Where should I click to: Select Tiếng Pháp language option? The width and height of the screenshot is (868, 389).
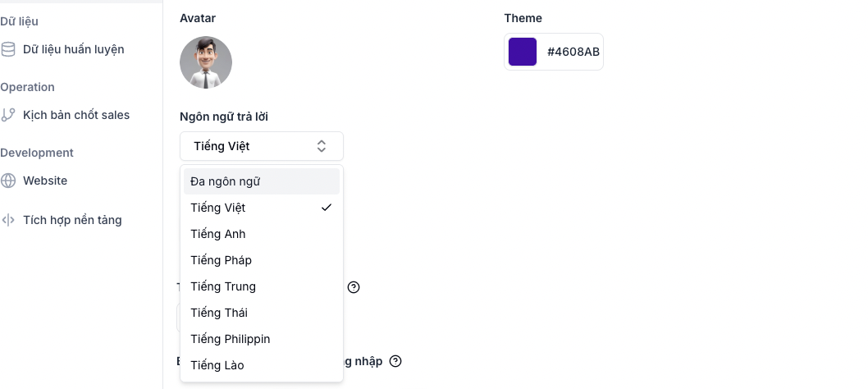pyautogui.click(x=222, y=260)
